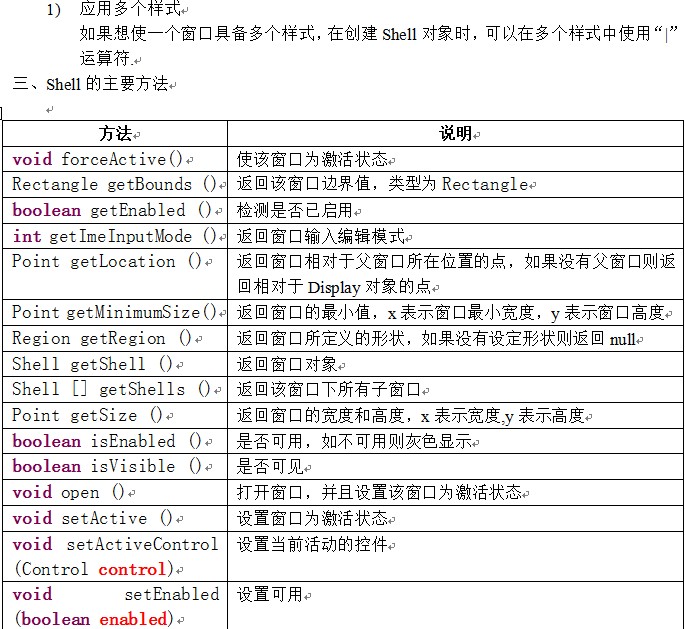Image resolution: width=685 pixels, height=629 pixels.
Task: Select the boolean getEnabled() table cell
Action: click(112, 210)
